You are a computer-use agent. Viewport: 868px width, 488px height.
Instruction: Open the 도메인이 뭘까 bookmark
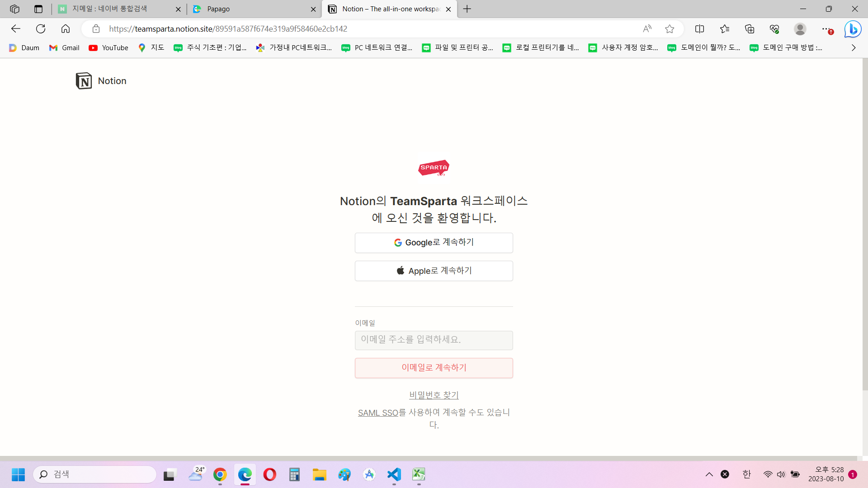click(x=704, y=48)
